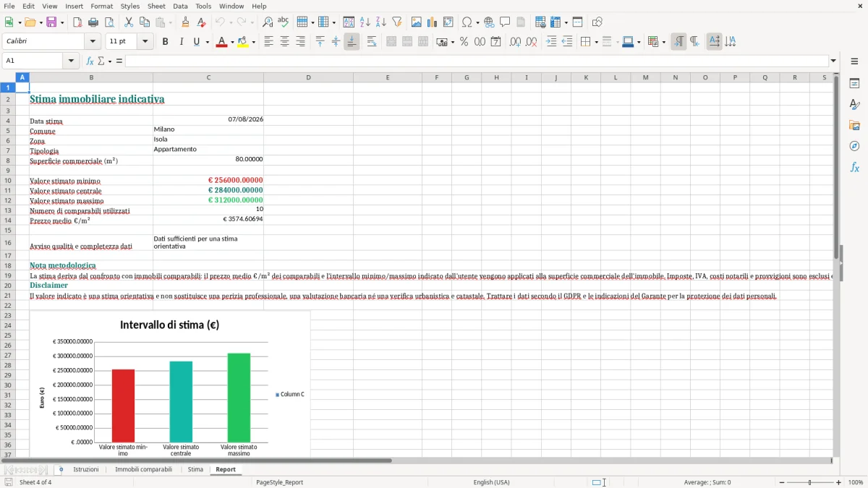Click the sidebar settings hamburger button
This screenshot has height=488, width=868.
(854, 61)
